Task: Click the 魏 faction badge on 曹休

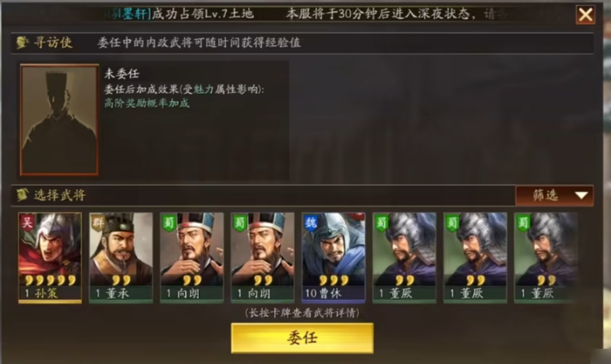Action: pyautogui.click(x=310, y=223)
